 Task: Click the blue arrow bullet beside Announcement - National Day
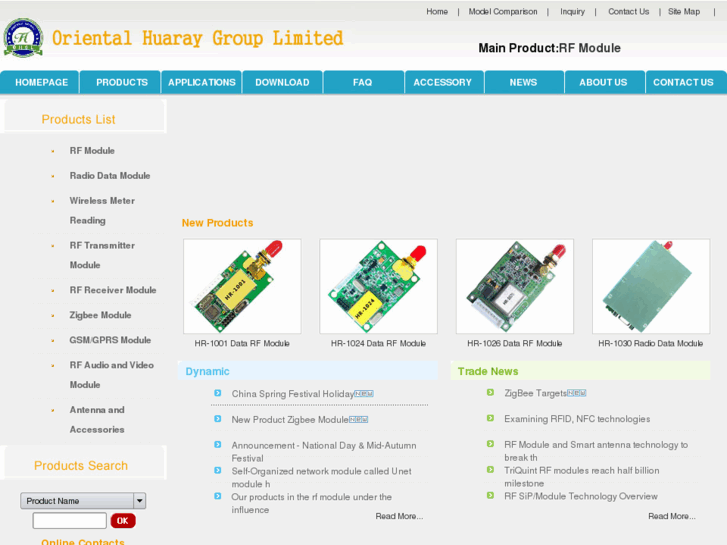point(217,445)
